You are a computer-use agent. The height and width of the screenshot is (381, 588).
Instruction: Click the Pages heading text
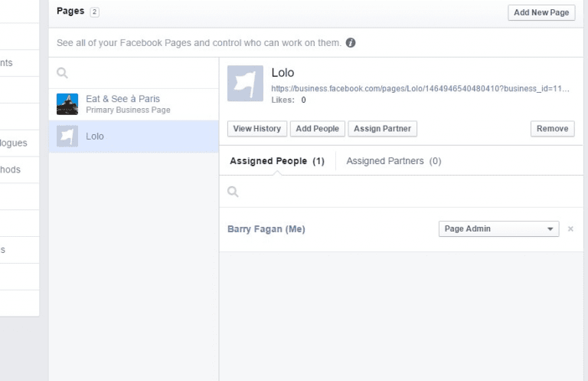pyautogui.click(x=70, y=11)
